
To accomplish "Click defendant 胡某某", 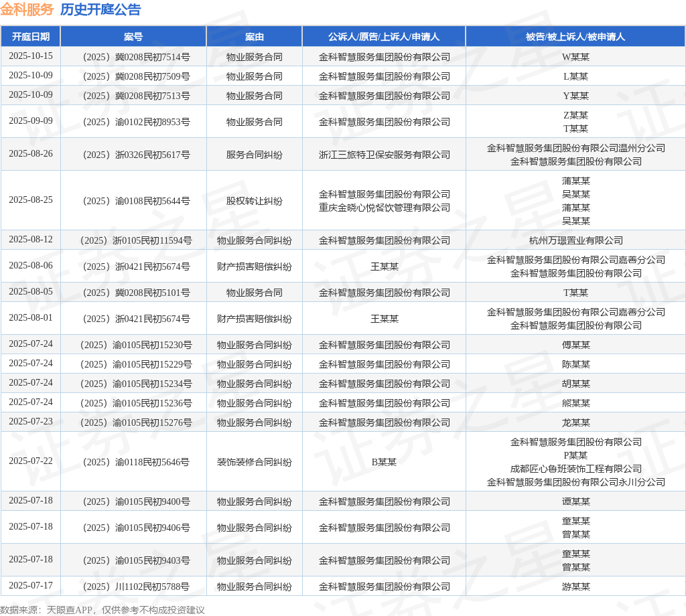I will pos(575,384).
